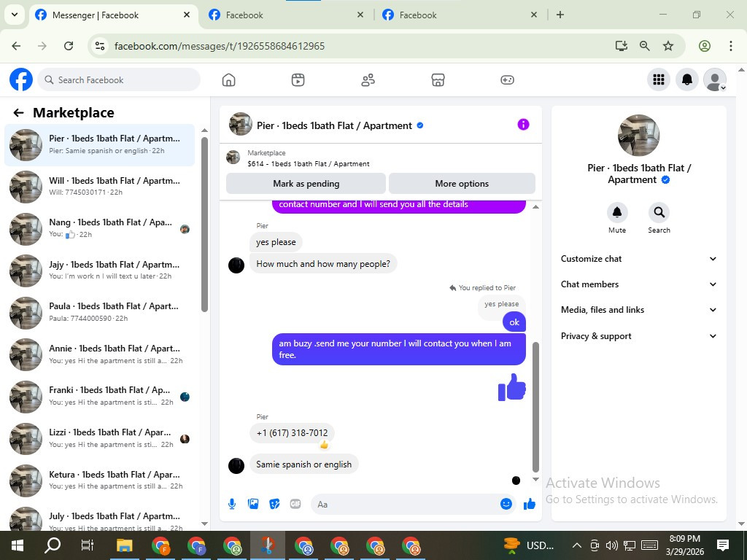Open the Windows notification center icon
The height and width of the screenshot is (560, 747).
(x=722, y=545)
